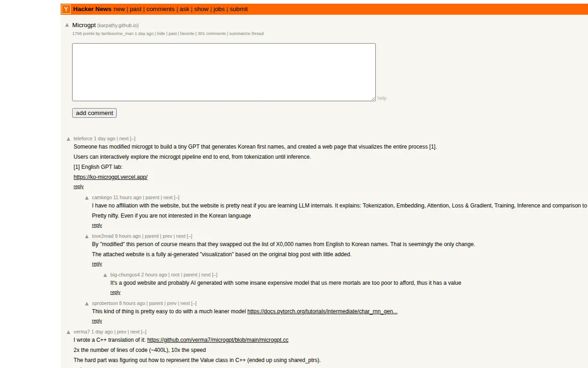The width and height of the screenshot is (588, 368).
Task: Open the karpathy.github.io site link
Action: click(118, 26)
